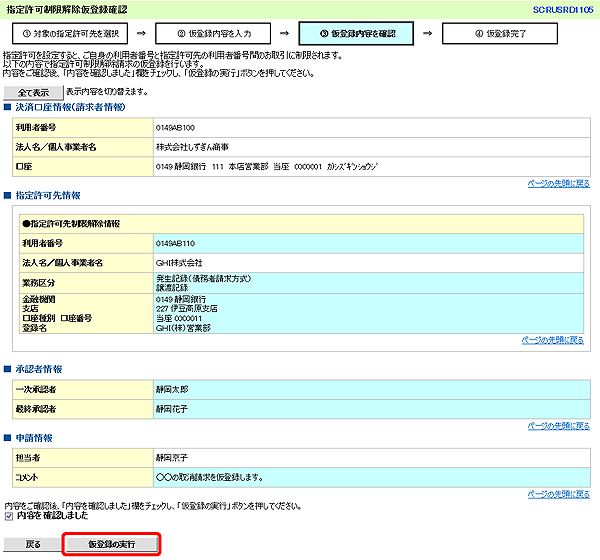Click the 全て表示 button
The height and width of the screenshot is (560, 600).
click(x=33, y=92)
